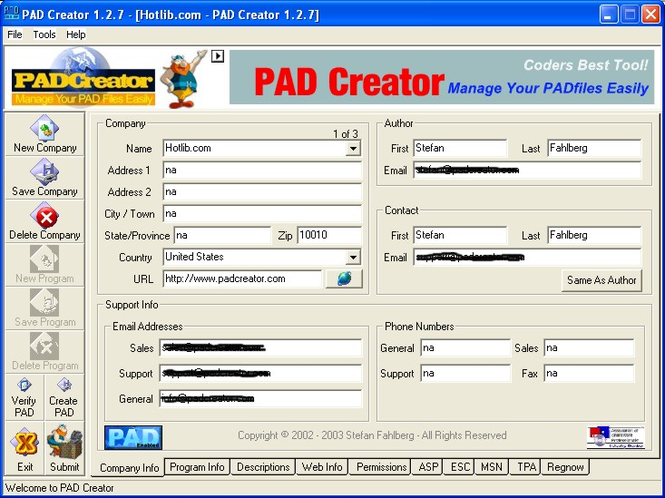Image resolution: width=665 pixels, height=498 pixels.
Task: Switch to the Program Info tab
Action: 197,467
